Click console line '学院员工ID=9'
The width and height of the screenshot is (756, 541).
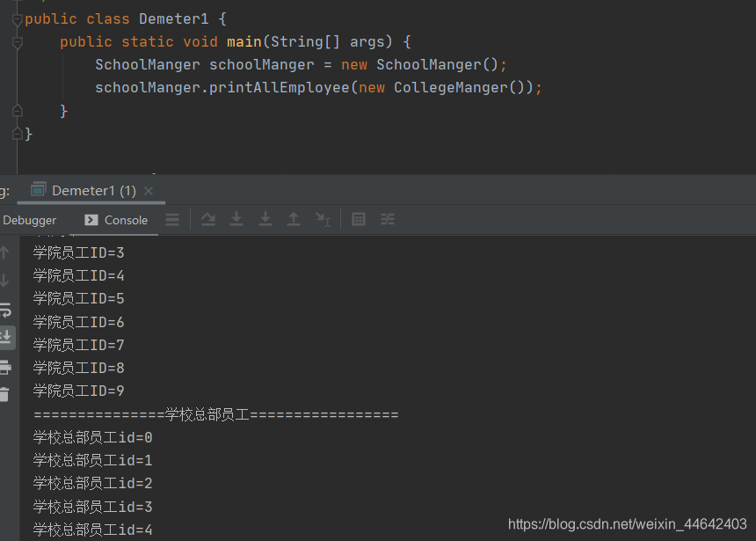click(x=78, y=391)
